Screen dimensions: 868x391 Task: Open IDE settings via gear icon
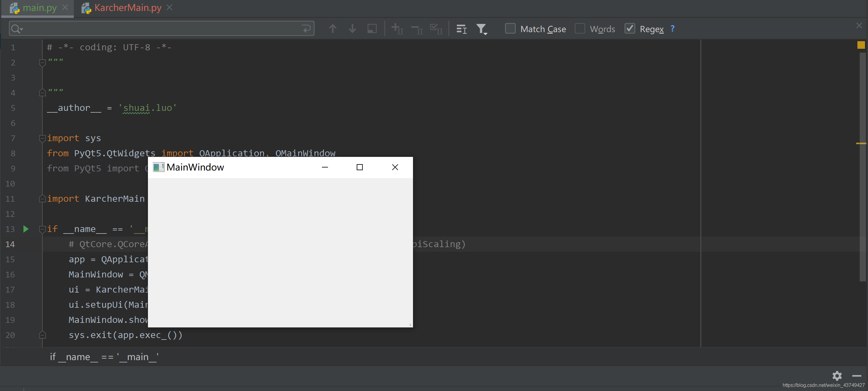click(837, 376)
